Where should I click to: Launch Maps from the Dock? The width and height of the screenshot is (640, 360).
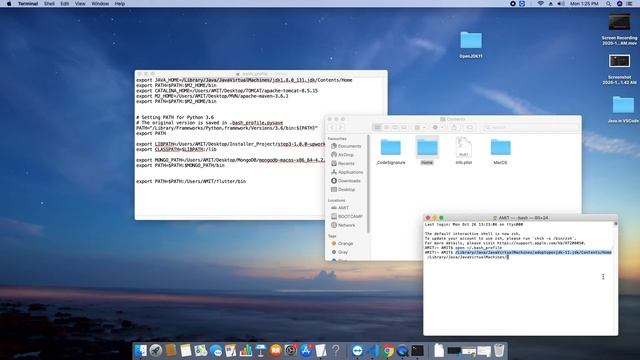[x=200, y=351]
